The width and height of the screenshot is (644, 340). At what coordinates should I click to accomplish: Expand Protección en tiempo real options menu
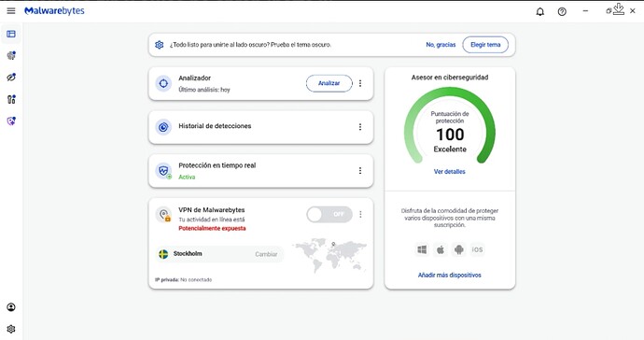[x=360, y=171]
